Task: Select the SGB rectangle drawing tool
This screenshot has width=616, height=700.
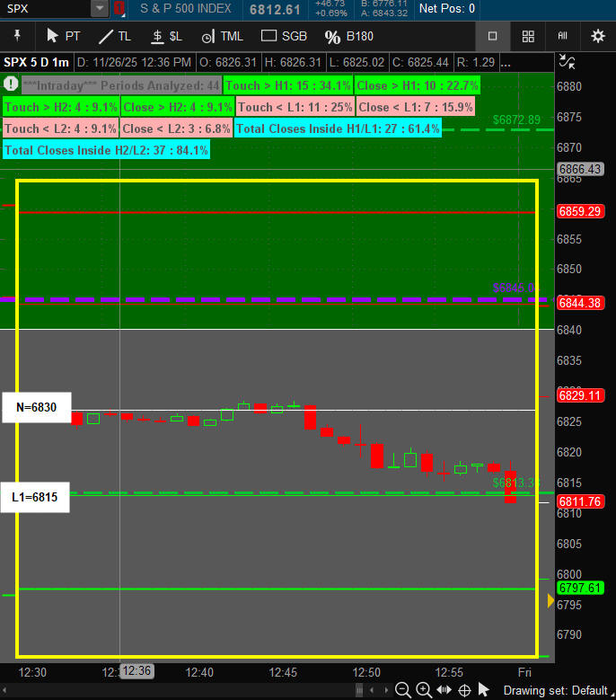Action: 284,37
